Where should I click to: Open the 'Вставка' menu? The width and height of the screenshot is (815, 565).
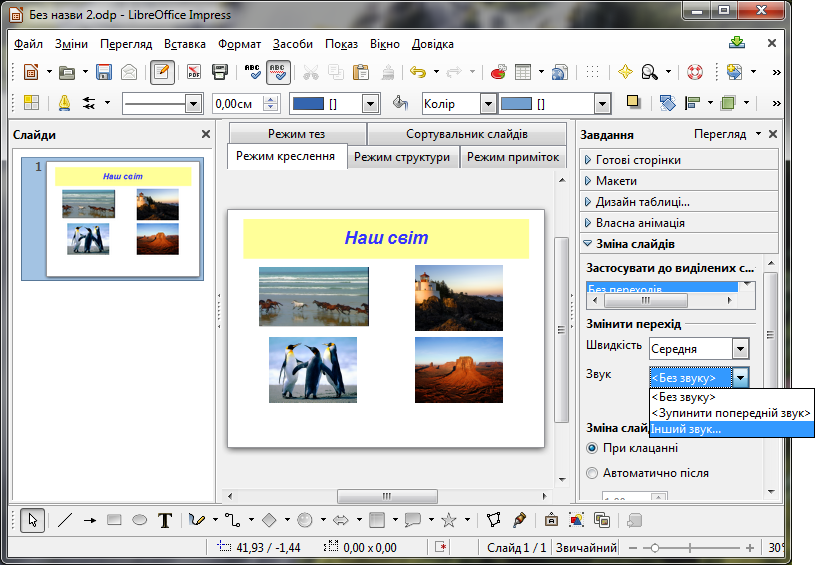tap(185, 44)
